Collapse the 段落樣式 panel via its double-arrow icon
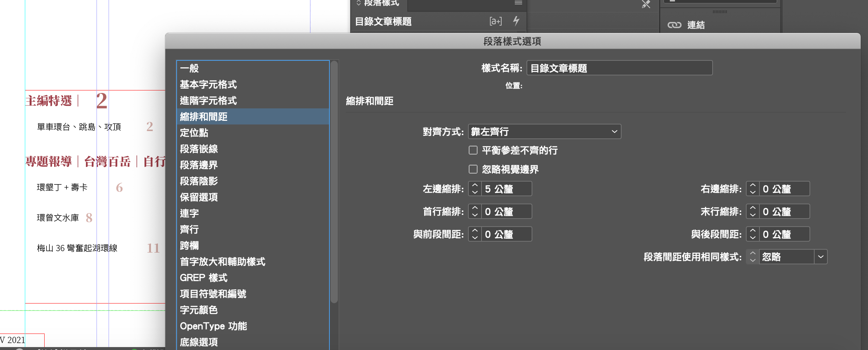The image size is (868, 350). tap(358, 3)
